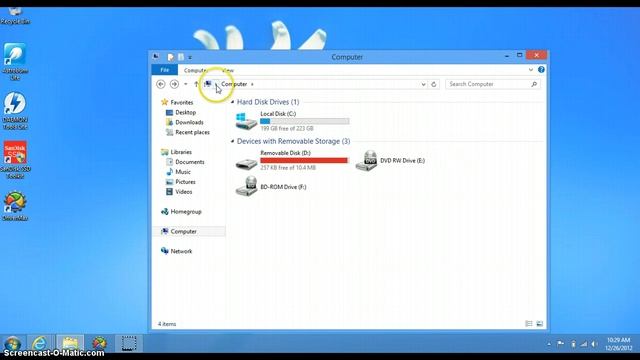This screenshot has width=640, height=360.
Task: Click the Computer breadcrumb in address bar
Action: coord(234,84)
